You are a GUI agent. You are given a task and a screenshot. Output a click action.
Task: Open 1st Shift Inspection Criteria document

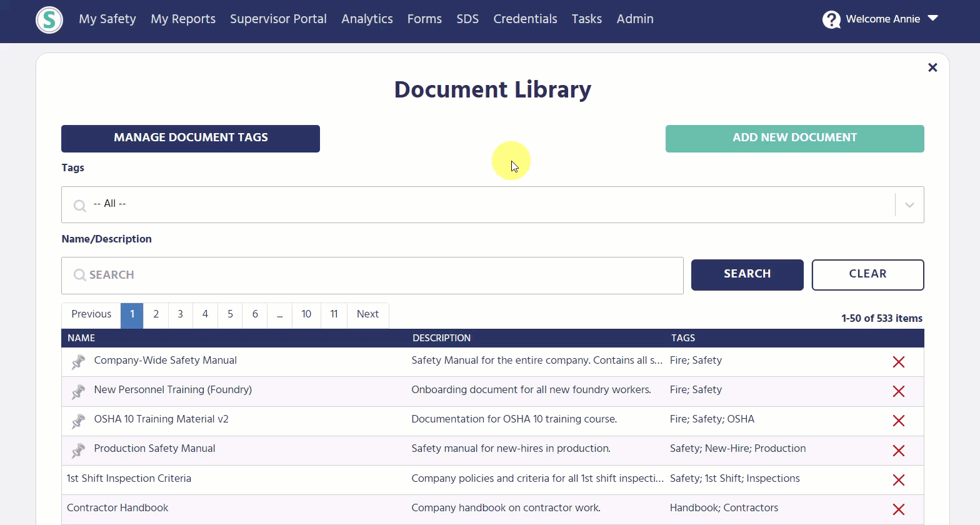pyautogui.click(x=129, y=479)
